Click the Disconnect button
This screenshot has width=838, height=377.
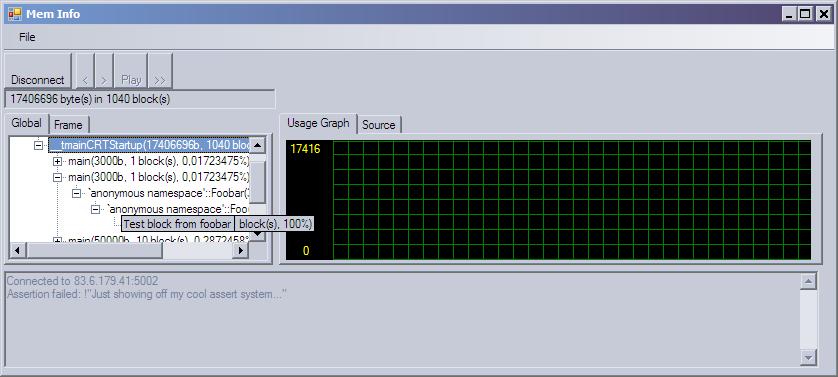point(38,71)
